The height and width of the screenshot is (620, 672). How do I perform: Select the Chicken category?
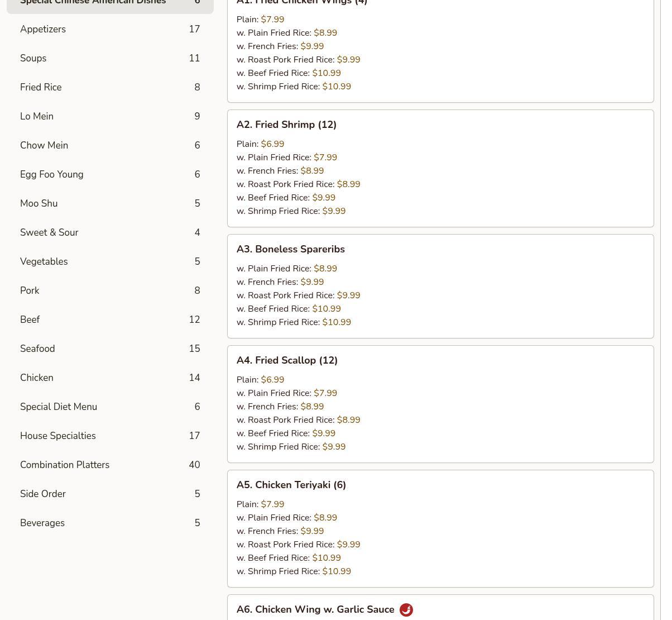point(110,378)
